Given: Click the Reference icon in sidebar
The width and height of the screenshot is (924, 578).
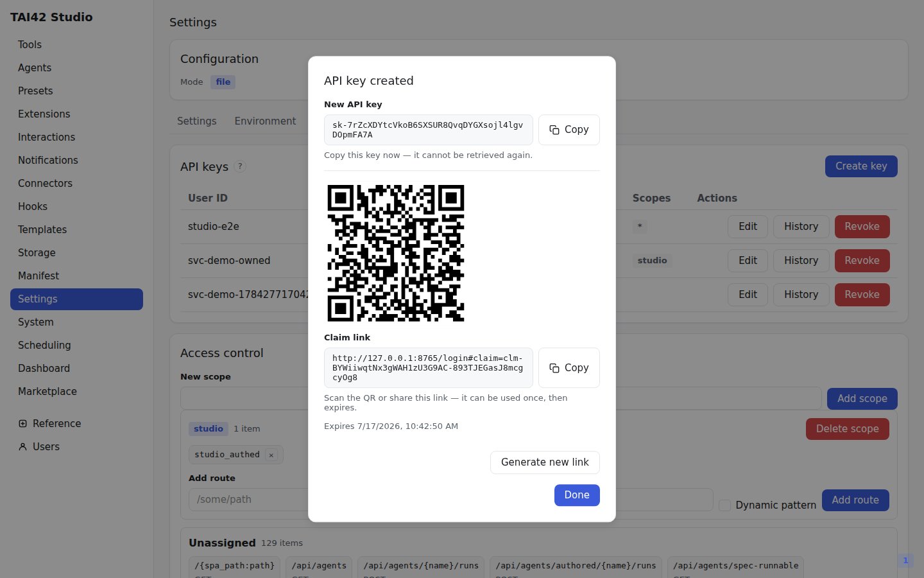Looking at the screenshot, I should [x=23, y=424].
